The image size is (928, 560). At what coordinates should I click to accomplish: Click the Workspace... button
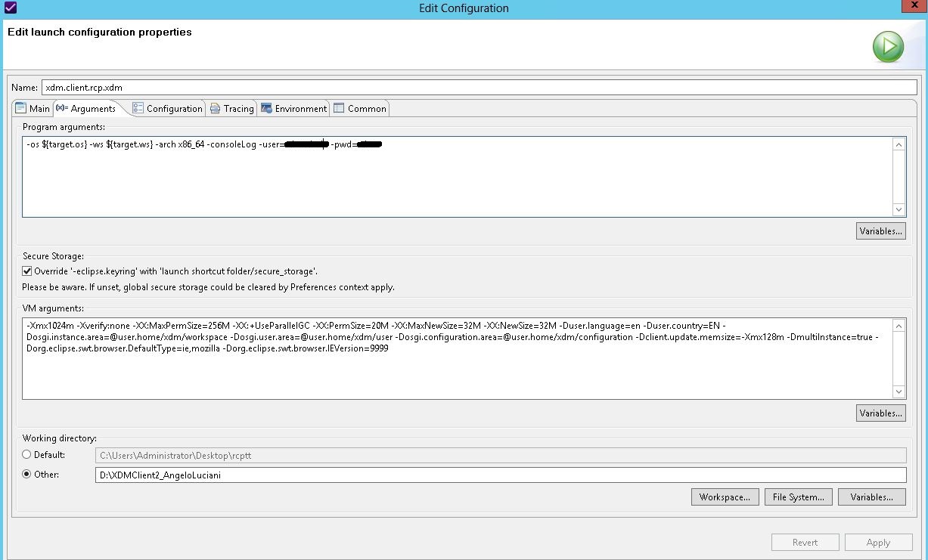click(x=725, y=497)
